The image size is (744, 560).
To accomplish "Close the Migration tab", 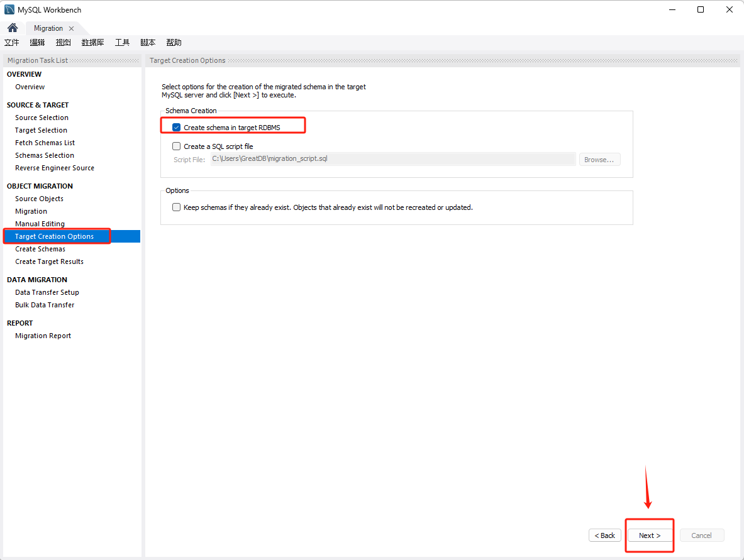I will (x=71, y=28).
